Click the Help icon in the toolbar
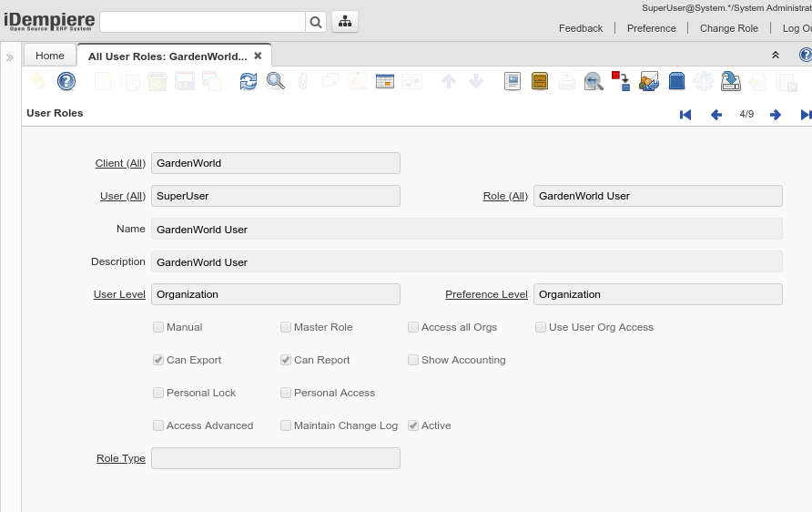This screenshot has width=812, height=512. pos(66,82)
